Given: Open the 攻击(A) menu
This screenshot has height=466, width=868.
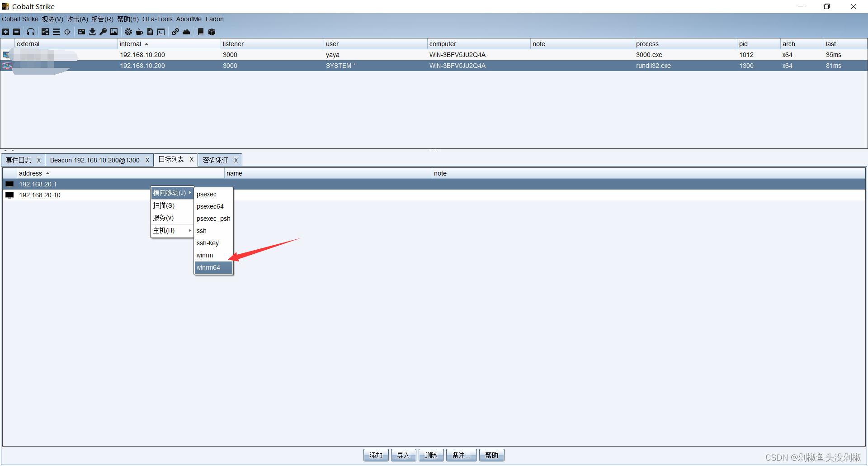Looking at the screenshot, I should pyautogui.click(x=77, y=19).
